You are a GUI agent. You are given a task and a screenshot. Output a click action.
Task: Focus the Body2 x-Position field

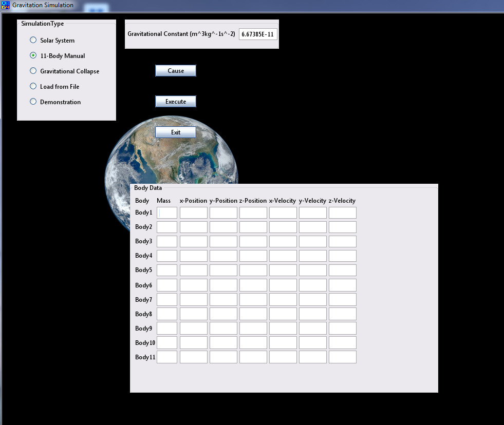point(194,227)
